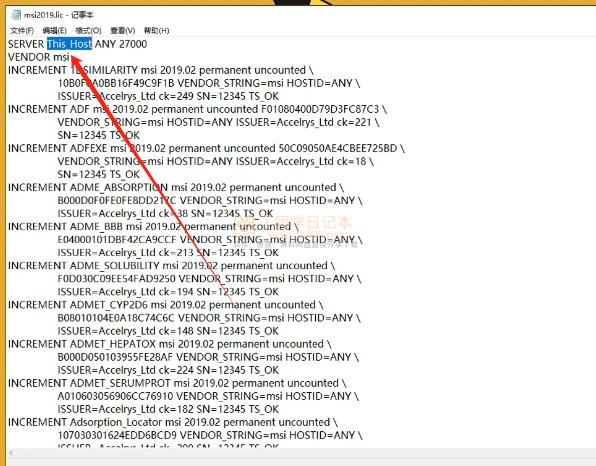Click the 'ck=249 SN=12345 TS_OK' line

pyautogui.click(x=168, y=97)
